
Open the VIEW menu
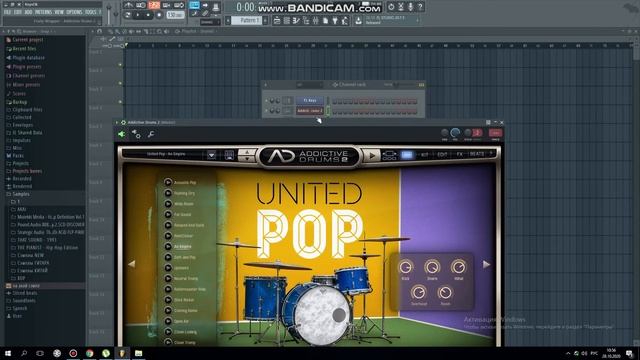[x=59, y=12]
